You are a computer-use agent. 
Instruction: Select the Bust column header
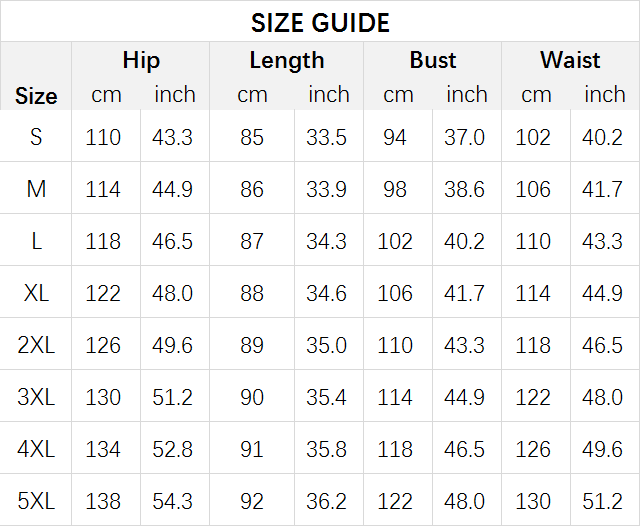(x=433, y=60)
